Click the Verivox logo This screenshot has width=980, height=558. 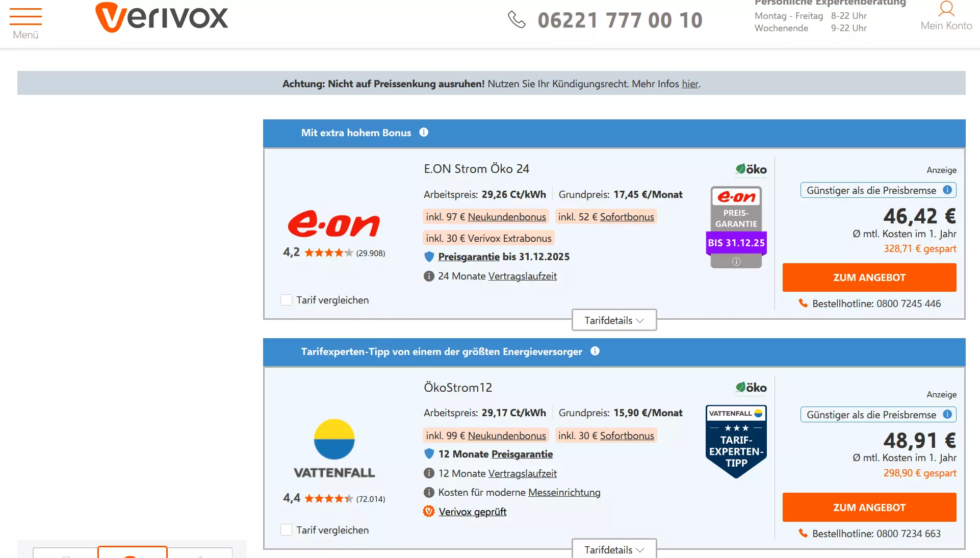[x=162, y=17]
